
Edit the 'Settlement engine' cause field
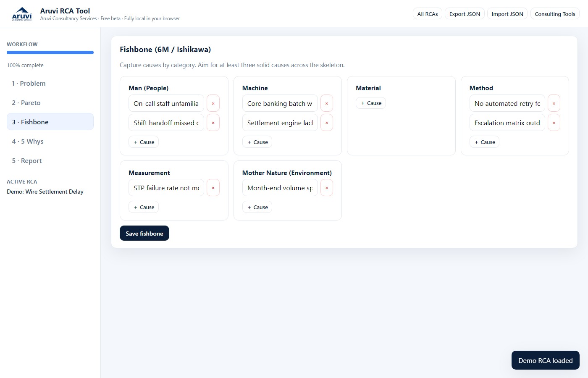[x=280, y=123]
